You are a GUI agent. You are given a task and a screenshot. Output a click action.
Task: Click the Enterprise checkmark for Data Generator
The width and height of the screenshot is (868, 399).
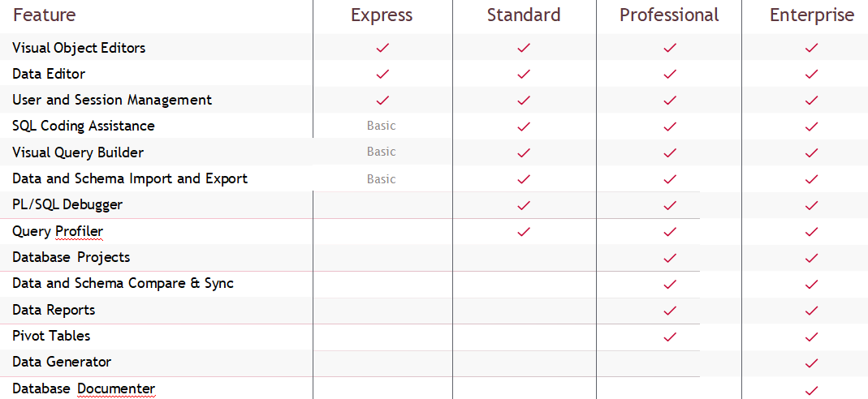tap(811, 363)
